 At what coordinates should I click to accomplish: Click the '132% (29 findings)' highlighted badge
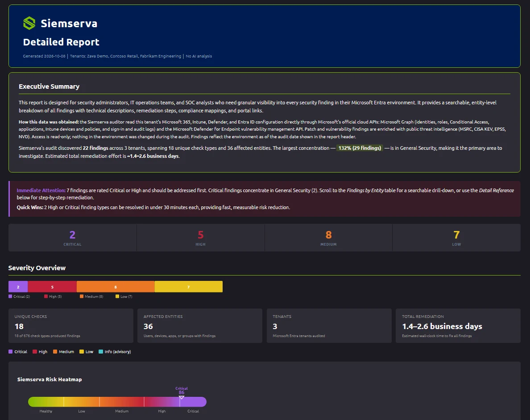[360, 148]
